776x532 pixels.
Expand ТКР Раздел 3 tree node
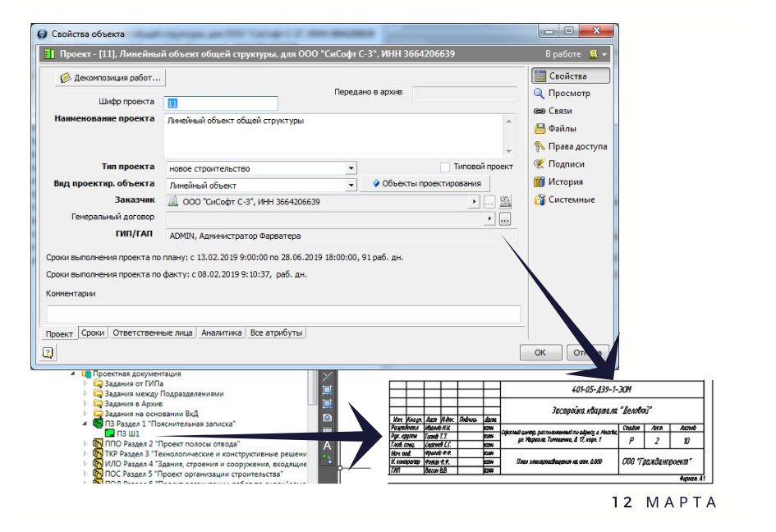pyautogui.click(x=85, y=454)
